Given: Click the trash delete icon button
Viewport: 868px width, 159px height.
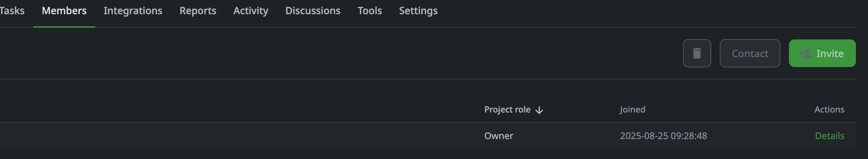Looking at the screenshot, I should pyautogui.click(x=697, y=53).
